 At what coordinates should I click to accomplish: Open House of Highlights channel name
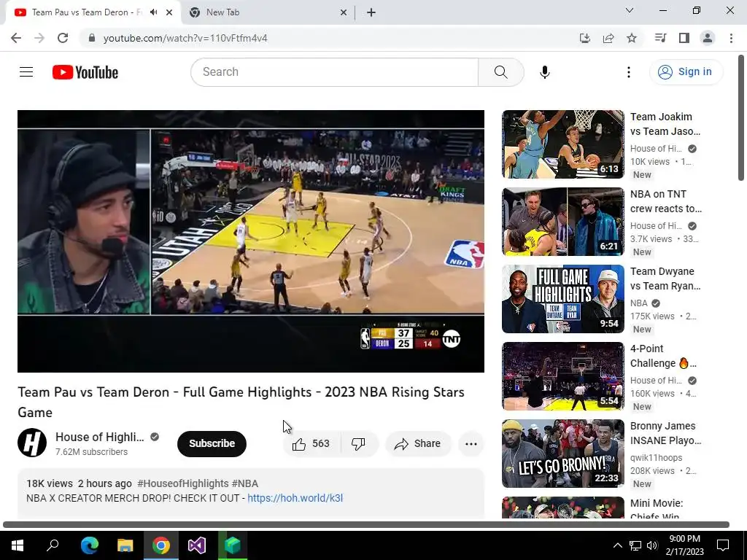[x=99, y=437]
